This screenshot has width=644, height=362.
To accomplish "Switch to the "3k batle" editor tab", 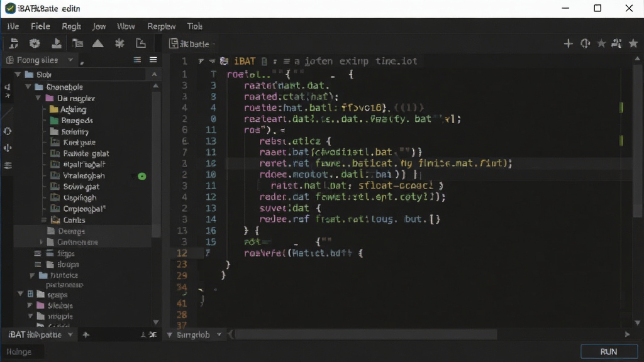I will point(190,43).
